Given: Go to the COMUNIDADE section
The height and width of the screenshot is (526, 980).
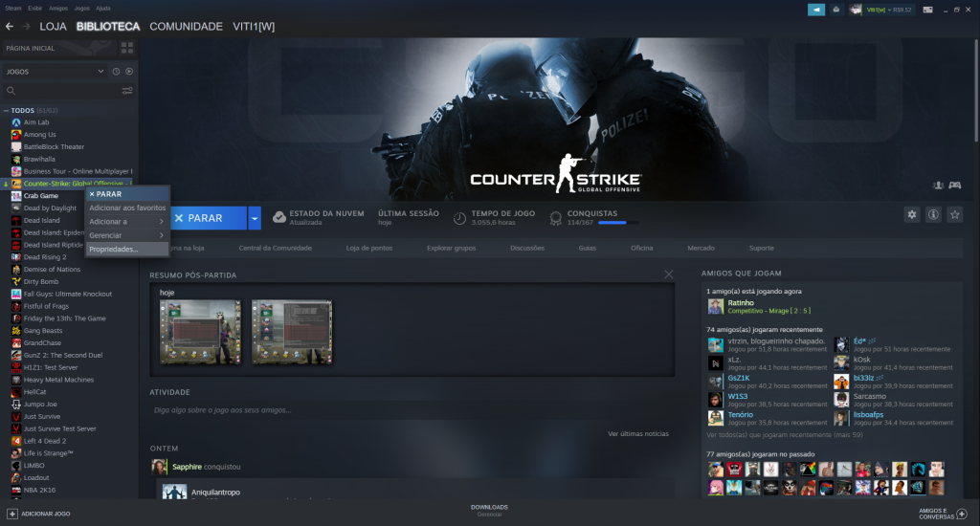Looking at the screenshot, I should (186, 26).
